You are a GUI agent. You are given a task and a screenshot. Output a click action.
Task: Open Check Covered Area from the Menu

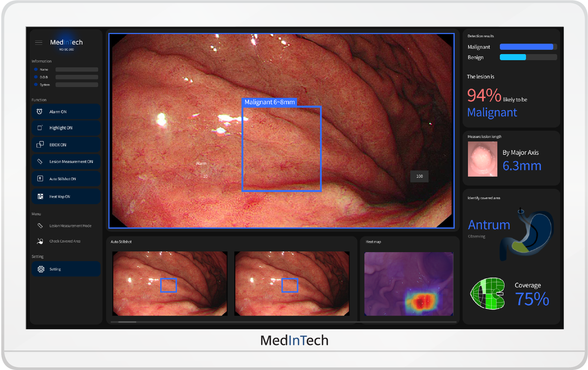tap(66, 241)
